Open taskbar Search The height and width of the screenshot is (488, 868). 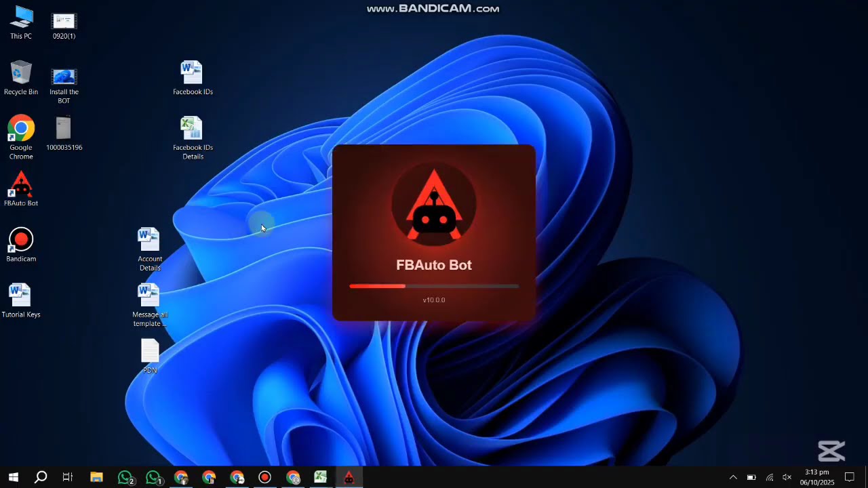pyautogui.click(x=41, y=477)
